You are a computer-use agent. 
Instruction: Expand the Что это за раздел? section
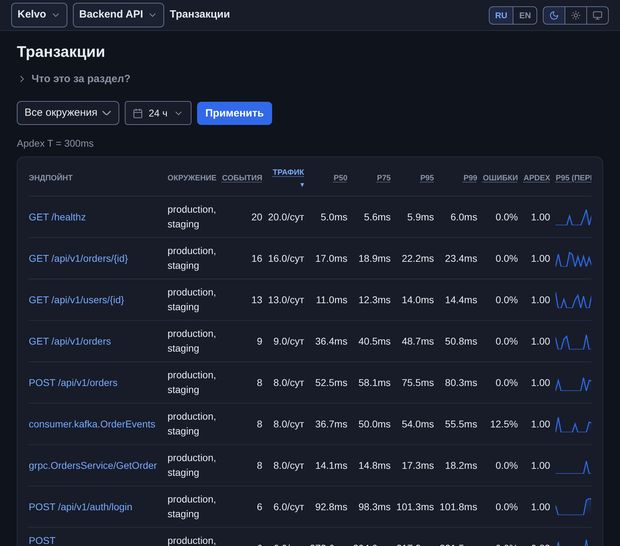coord(74,79)
